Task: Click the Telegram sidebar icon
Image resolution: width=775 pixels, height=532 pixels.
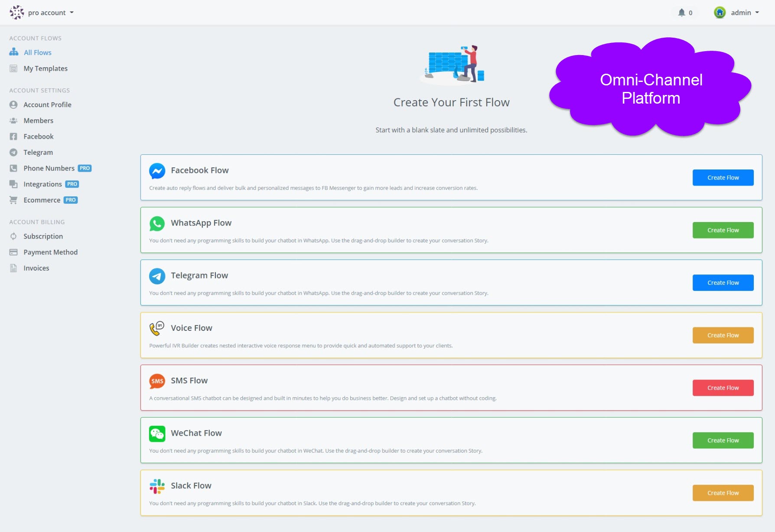Action: tap(13, 152)
